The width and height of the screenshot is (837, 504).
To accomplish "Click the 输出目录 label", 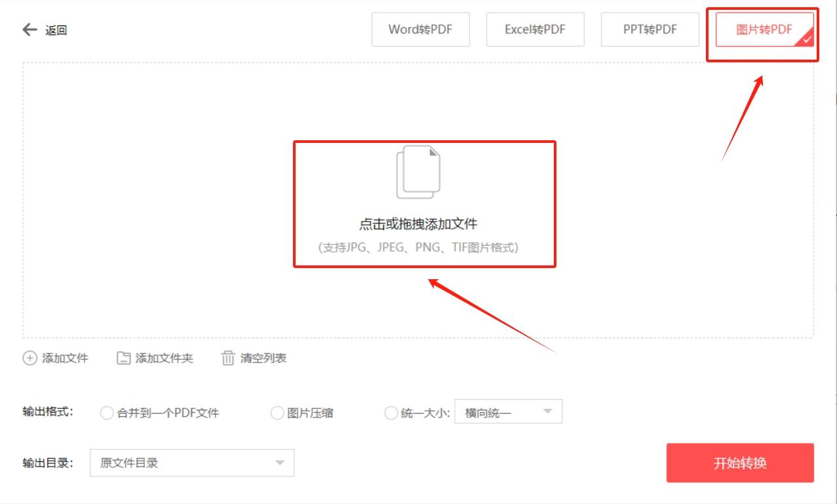I will tap(48, 463).
